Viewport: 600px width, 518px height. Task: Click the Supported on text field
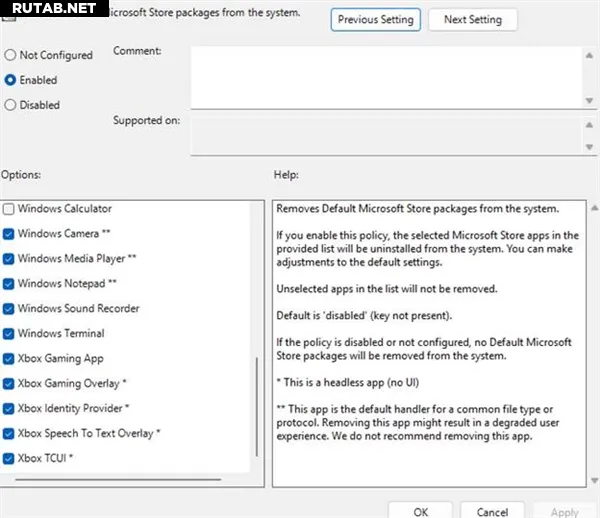pyautogui.click(x=386, y=136)
